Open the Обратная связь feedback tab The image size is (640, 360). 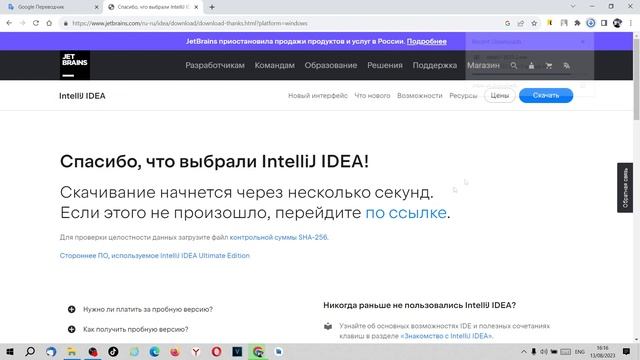[x=625, y=188]
